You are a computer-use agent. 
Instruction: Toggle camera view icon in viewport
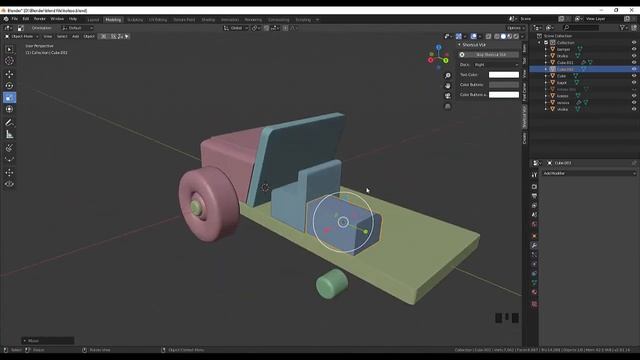[x=448, y=96]
